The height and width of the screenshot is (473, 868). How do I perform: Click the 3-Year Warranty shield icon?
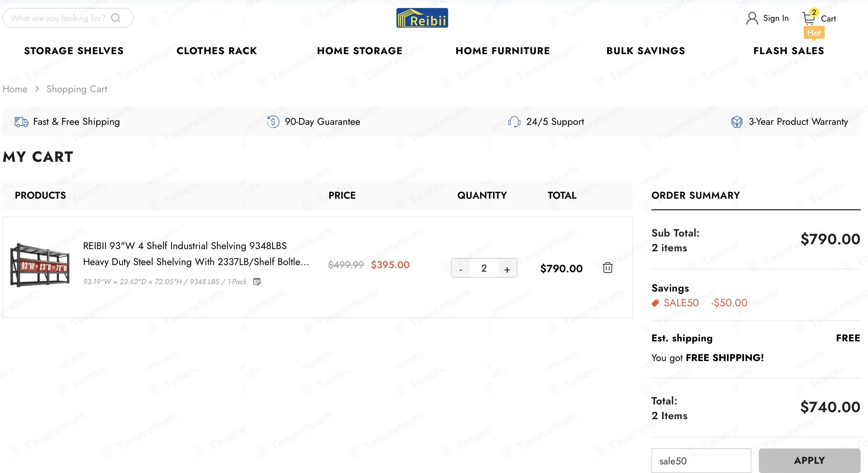(x=737, y=121)
